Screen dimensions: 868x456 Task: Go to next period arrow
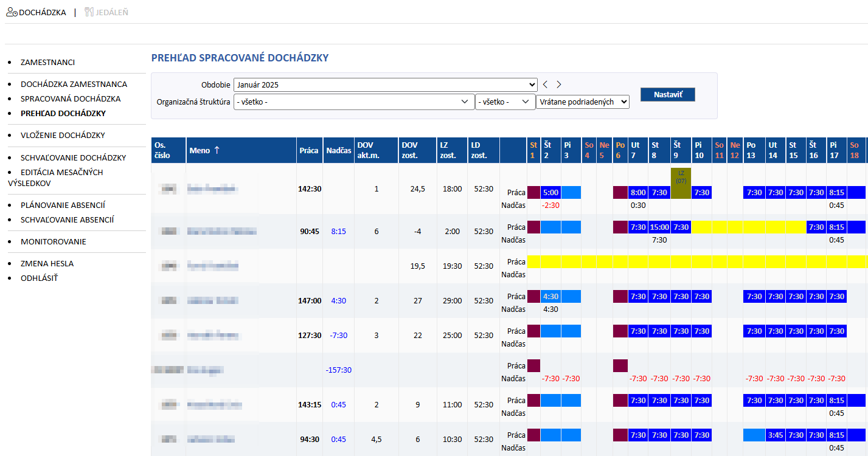pos(559,85)
